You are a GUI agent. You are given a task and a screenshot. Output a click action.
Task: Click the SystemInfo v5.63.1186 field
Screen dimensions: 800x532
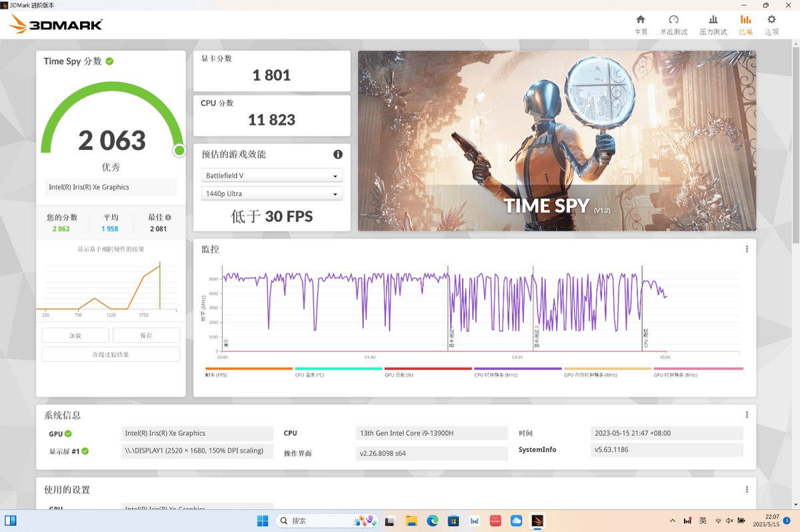pos(667,450)
